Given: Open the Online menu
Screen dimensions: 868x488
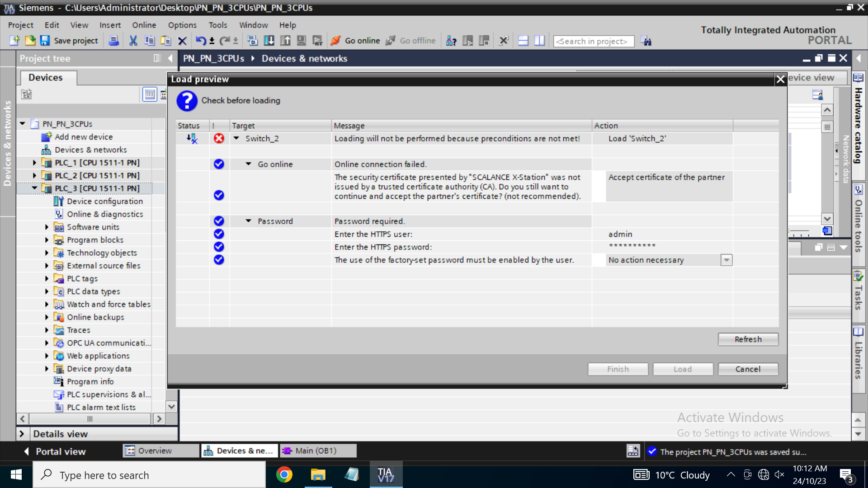Looking at the screenshot, I should click(144, 25).
